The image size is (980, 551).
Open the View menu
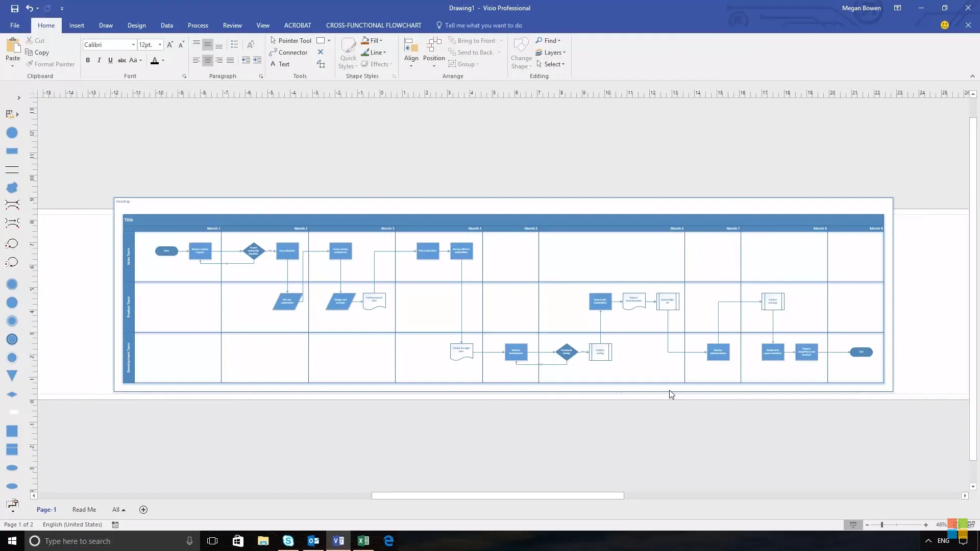262,25
